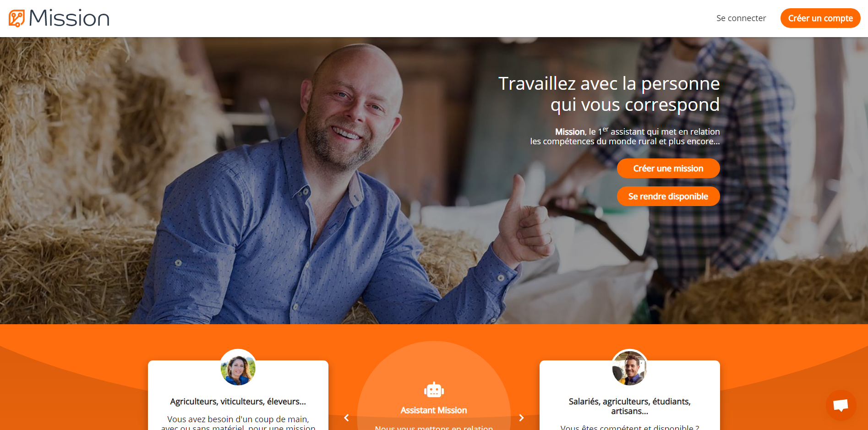The image size is (868, 430).
Task: Open Agriculteurs, viticulteurs, éleveurs card heading
Action: click(238, 402)
